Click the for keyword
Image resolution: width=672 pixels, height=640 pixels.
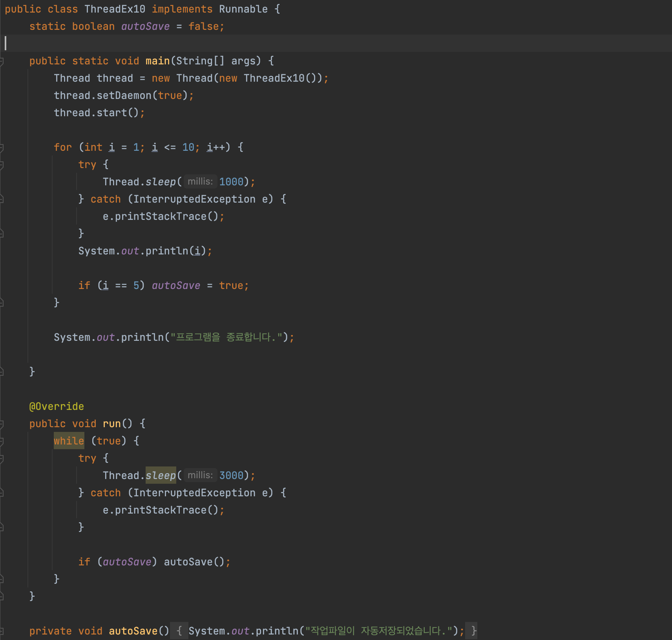tap(63, 147)
